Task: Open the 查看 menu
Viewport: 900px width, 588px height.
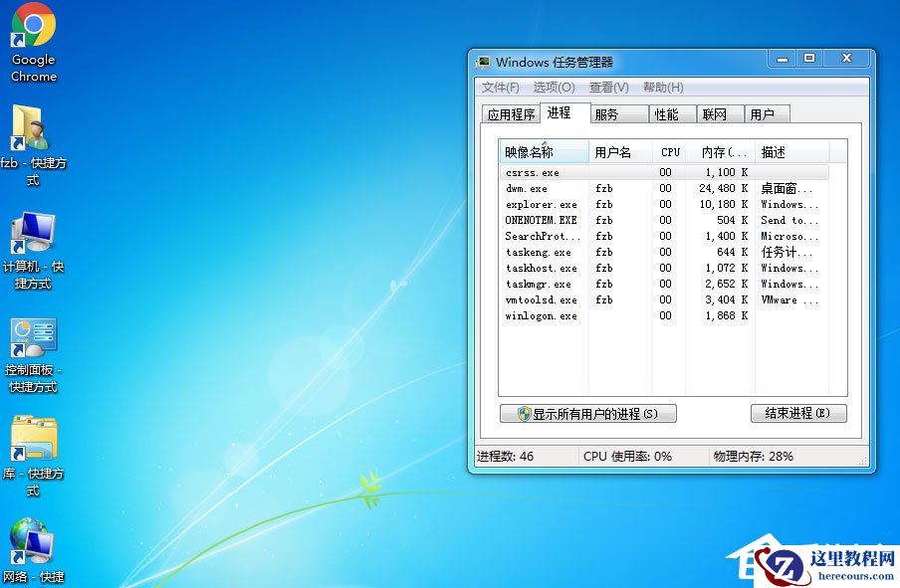Action: coord(609,87)
